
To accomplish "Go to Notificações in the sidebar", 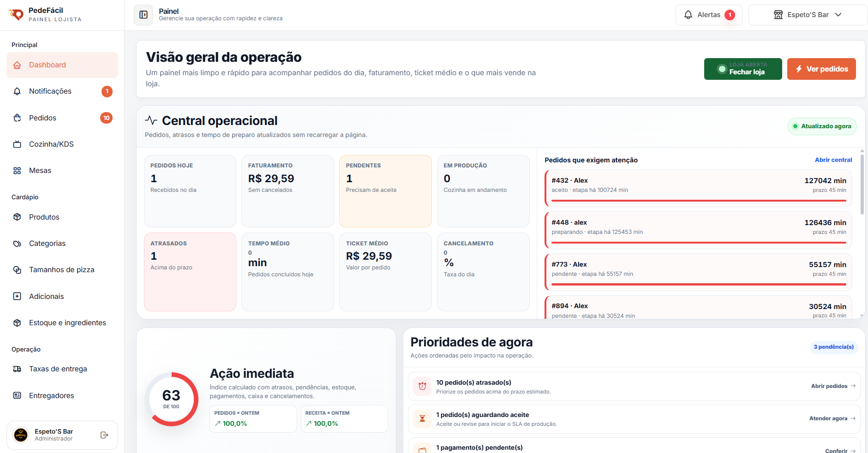I will coord(62,91).
